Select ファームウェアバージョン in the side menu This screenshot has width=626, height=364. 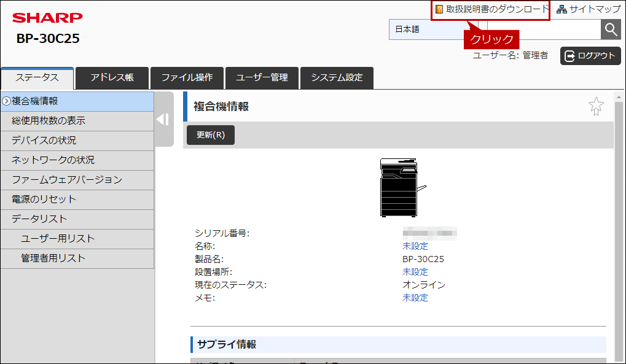[x=77, y=180]
